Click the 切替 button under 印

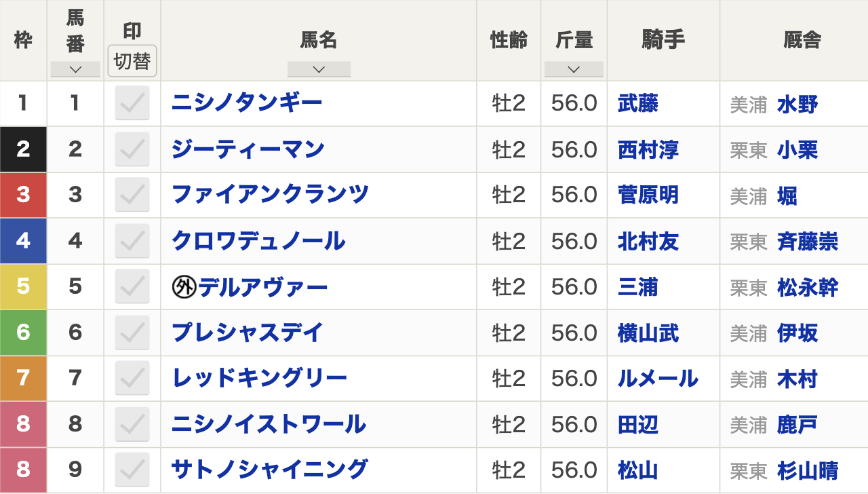(x=132, y=61)
